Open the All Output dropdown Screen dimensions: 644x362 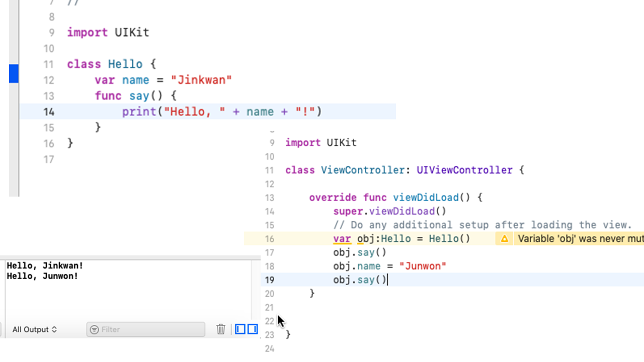pos(34,330)
